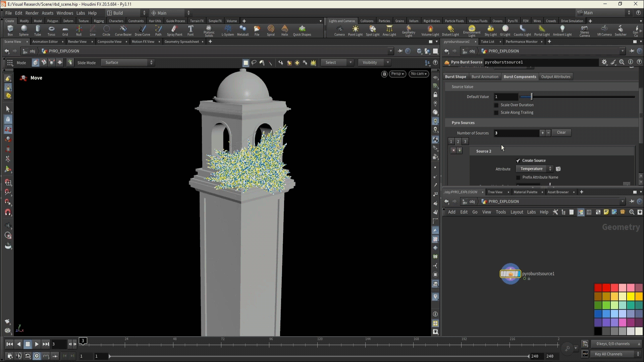Viewport: 644px width, 362px height.
Task: Toggle the Create Source checkbox
Action: click(x=518, y=161)
